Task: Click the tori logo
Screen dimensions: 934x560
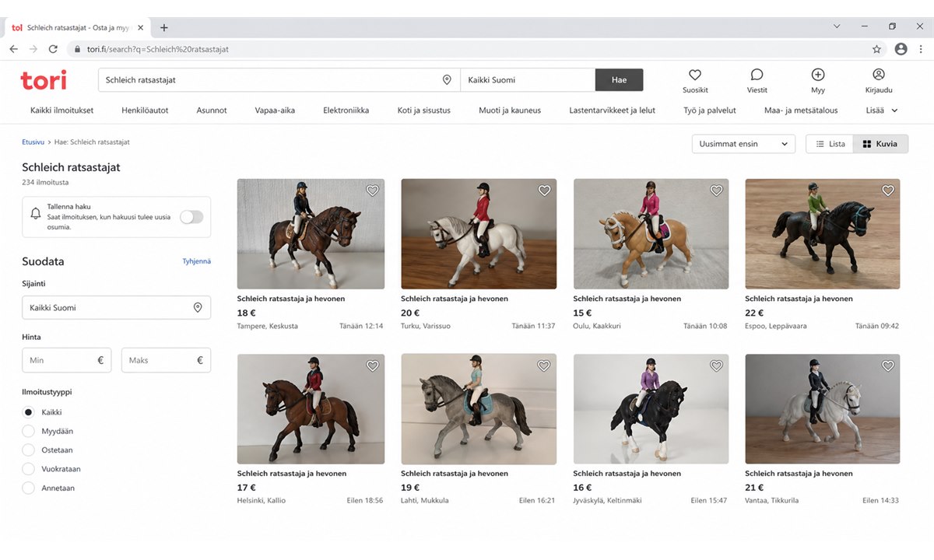Action: click(44, 80)
